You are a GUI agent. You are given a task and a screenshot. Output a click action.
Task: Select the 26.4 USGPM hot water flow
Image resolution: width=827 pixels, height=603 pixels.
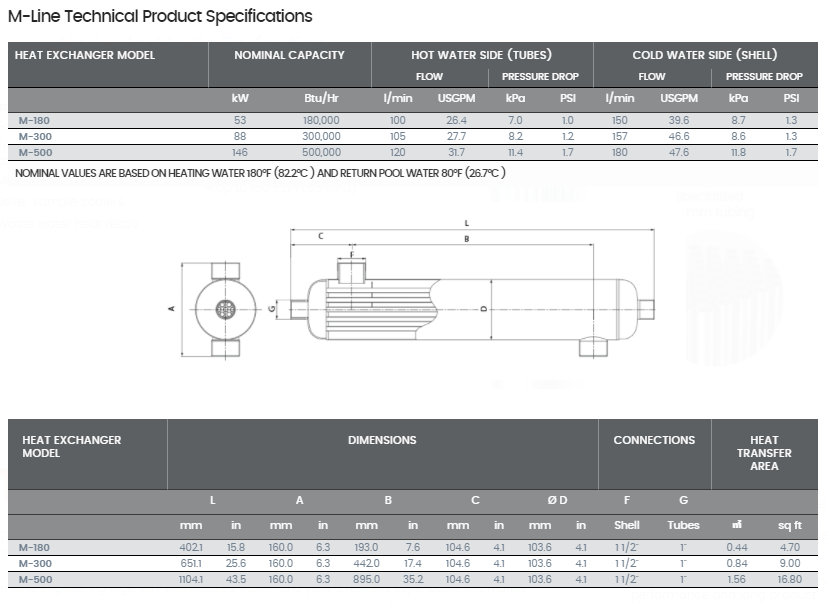click(x=456, y=120)
